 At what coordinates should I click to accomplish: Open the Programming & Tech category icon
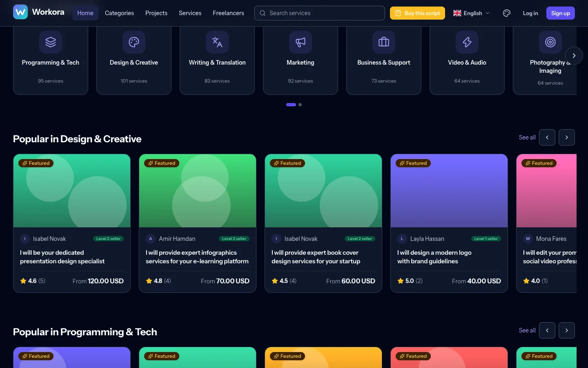coord(51,42)
